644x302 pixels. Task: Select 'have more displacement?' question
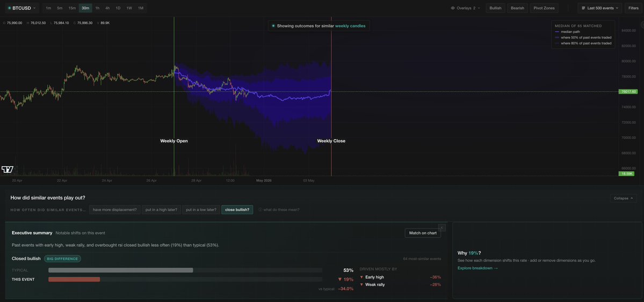pos(114,210)
